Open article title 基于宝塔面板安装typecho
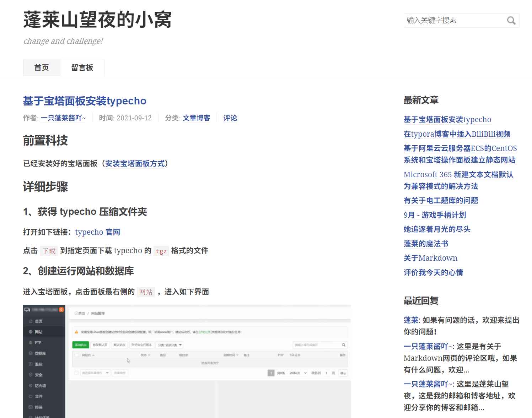The height and width of the screenshot is (418, 532). tap(85, 101)
